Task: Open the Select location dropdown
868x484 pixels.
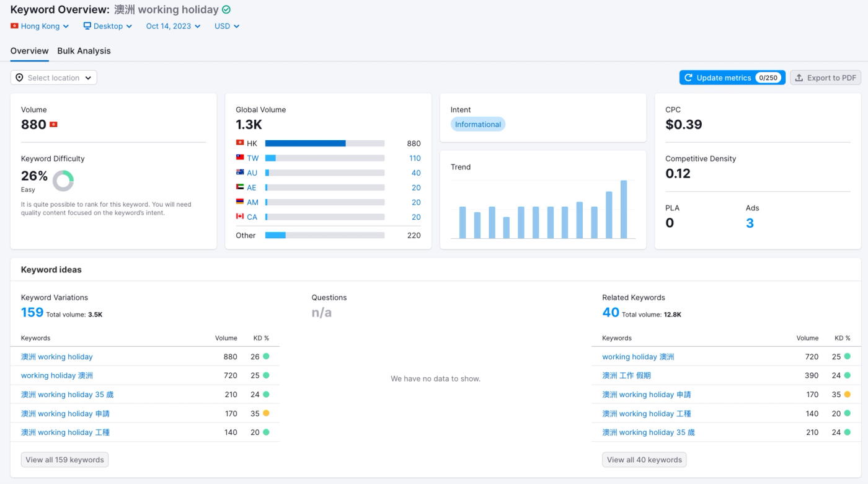Action: point(53,78)
